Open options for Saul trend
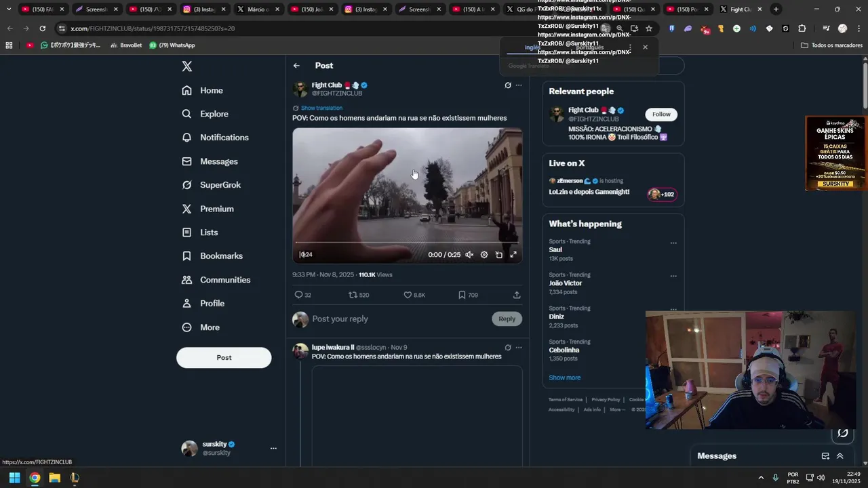The image size is (868, 488). click(x=673, y=243)
